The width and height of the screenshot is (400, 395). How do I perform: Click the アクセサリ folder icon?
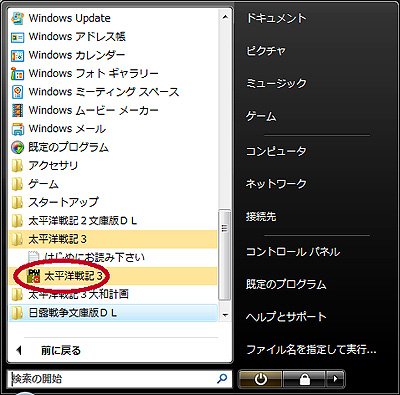point(17,166)
